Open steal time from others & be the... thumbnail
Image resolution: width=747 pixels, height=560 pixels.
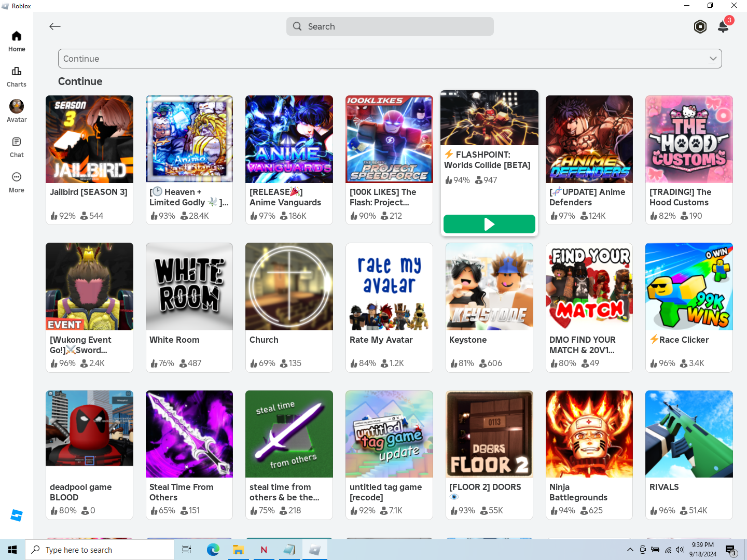[289, 434]
